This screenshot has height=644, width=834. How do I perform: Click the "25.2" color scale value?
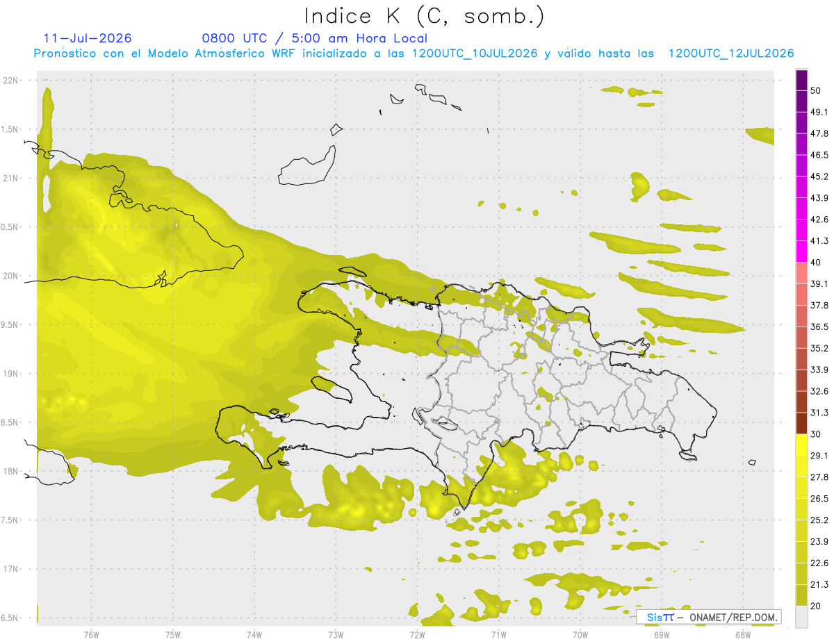coord(819,520)
